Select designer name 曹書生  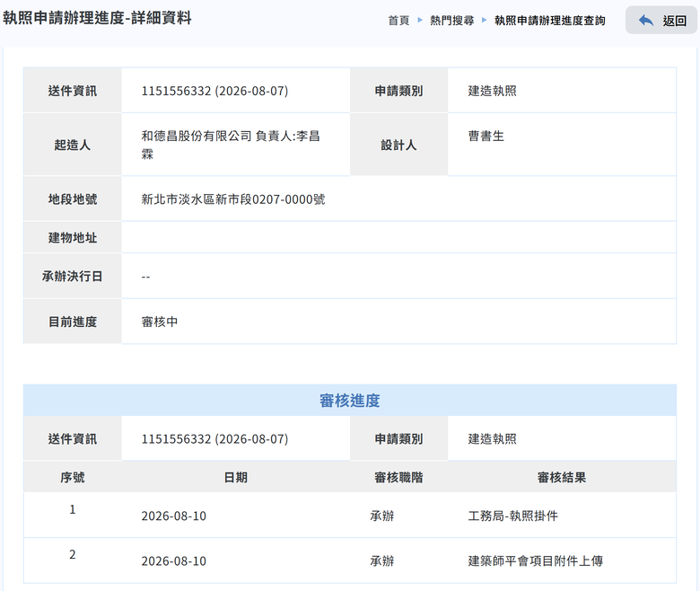(x=486, y=136)
